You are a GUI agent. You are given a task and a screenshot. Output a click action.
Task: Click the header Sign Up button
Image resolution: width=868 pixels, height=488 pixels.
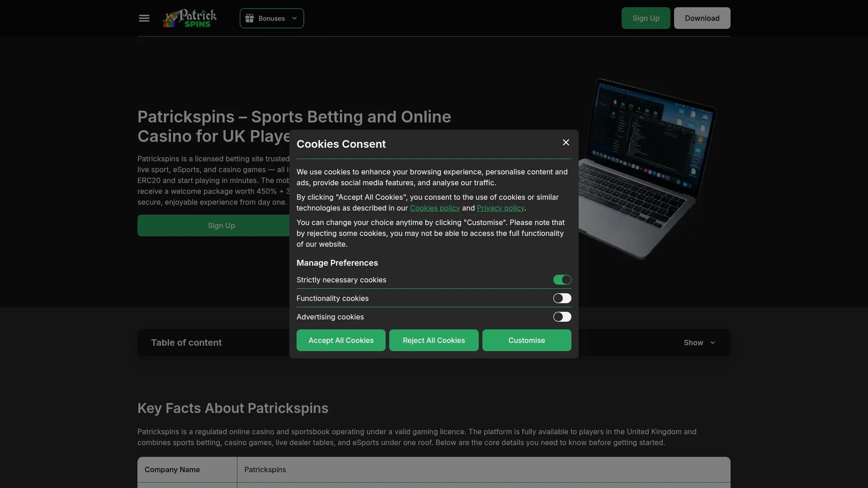click(646, 18)
